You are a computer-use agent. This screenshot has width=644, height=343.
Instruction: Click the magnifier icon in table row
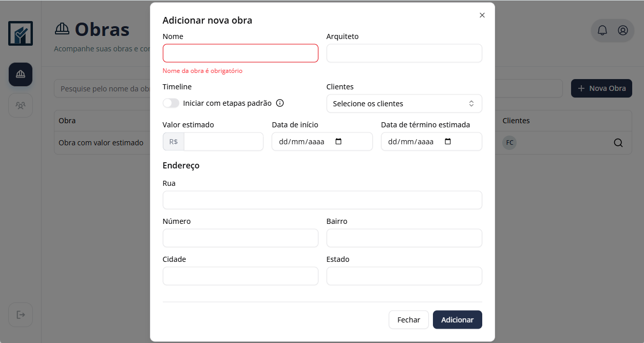click(x=618, y=143)
